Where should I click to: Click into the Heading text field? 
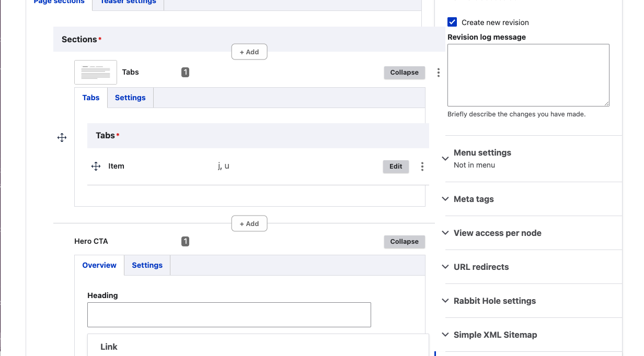pyautogui.click(x=229, y=315)
